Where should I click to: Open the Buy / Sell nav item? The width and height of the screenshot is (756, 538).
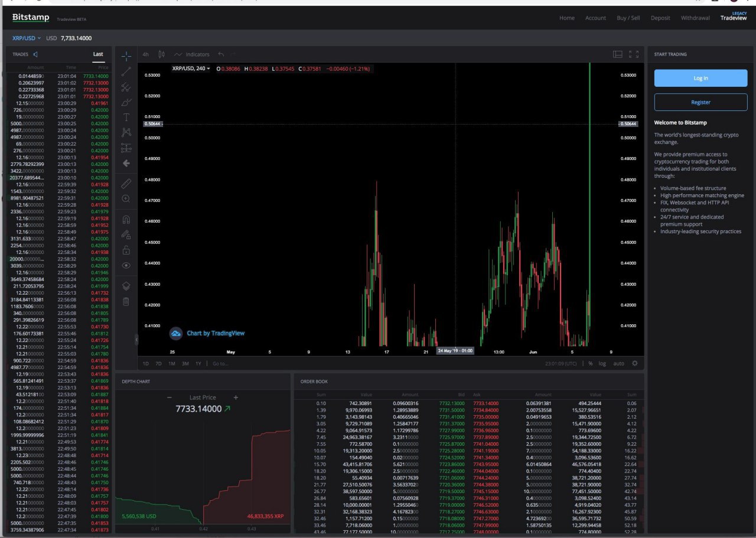pos(628,18)
